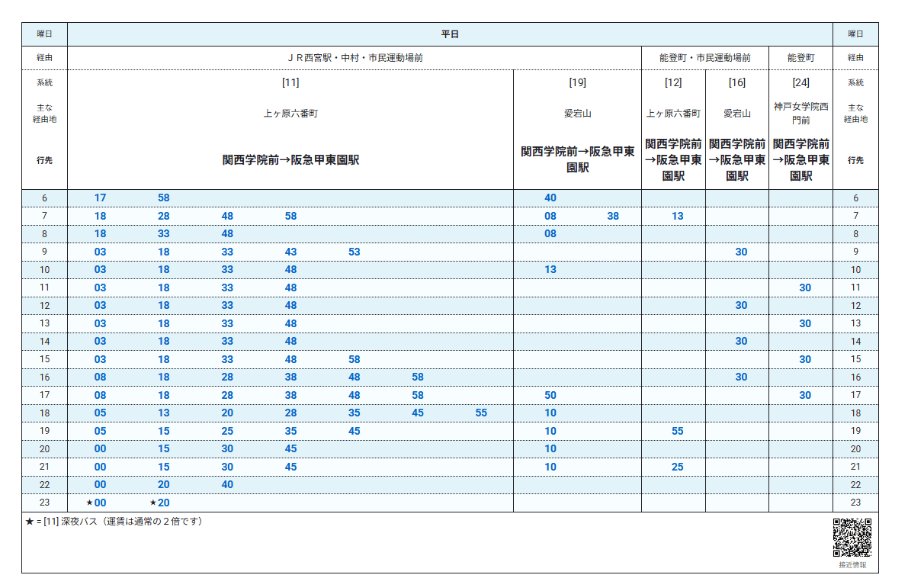Image resolution: width=924 pixels, height=575 pixels.
Task: Select the starred 23:00 late-night bus departure
Action: (100, 503)
